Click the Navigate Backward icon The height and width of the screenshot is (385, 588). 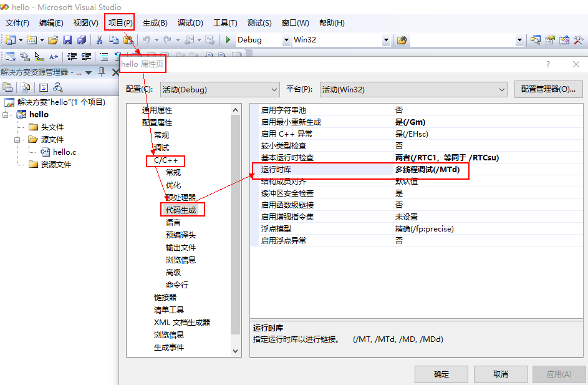point(190,40)
